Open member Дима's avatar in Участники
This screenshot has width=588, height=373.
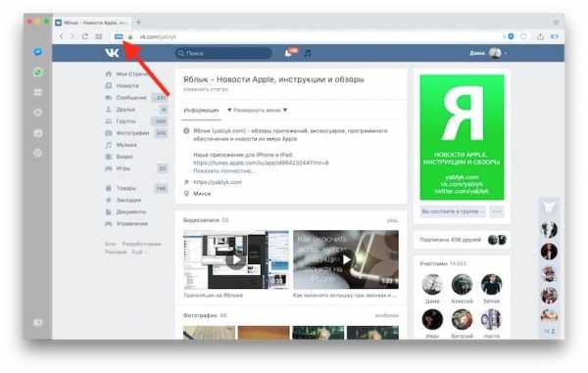point(432,284)
